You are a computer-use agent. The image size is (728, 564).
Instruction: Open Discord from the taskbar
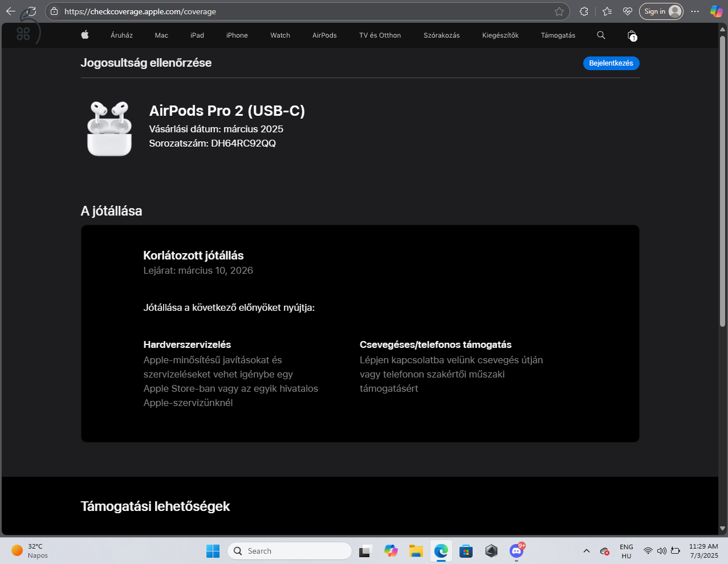coord(516,551)
